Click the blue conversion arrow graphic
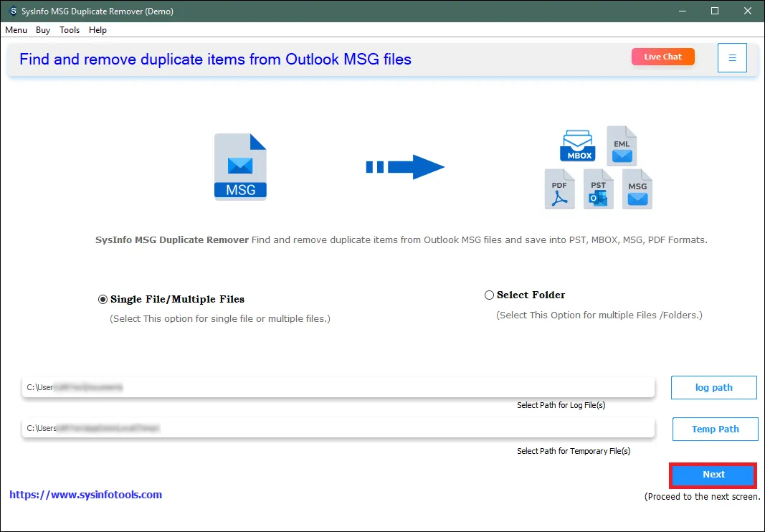This screenshot has height=532, width=765. point(405,167)
